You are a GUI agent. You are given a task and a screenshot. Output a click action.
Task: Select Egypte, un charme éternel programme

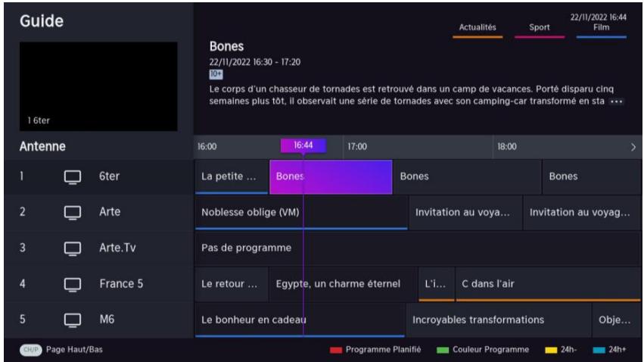tap(344, 284)
